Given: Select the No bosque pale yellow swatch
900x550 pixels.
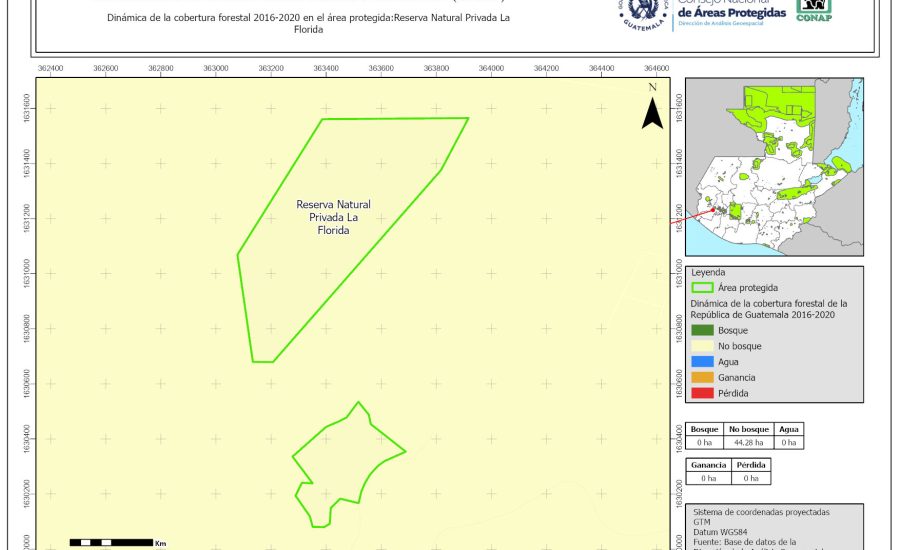Looking at the screenshot, I should (703, 346).
